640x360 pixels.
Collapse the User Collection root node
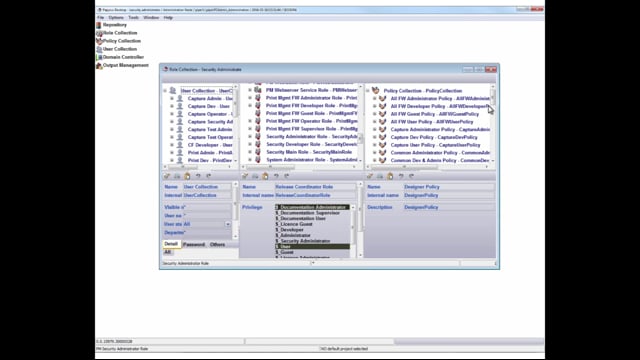[165, 91]
